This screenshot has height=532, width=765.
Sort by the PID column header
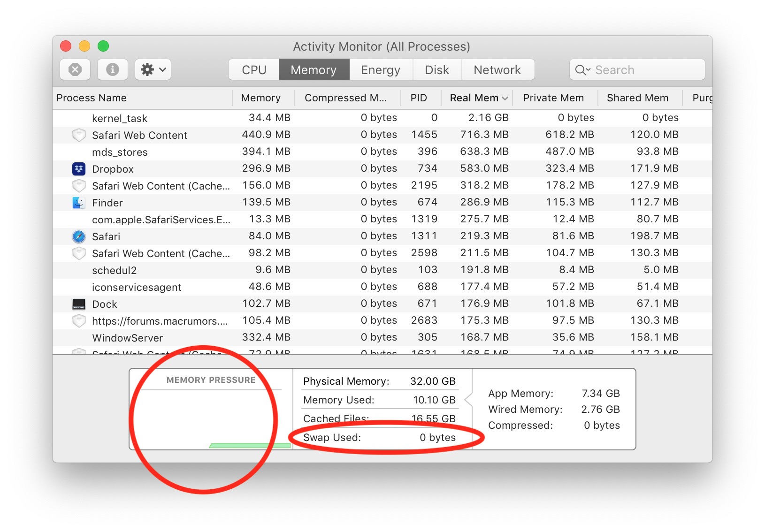pos(421,98)
